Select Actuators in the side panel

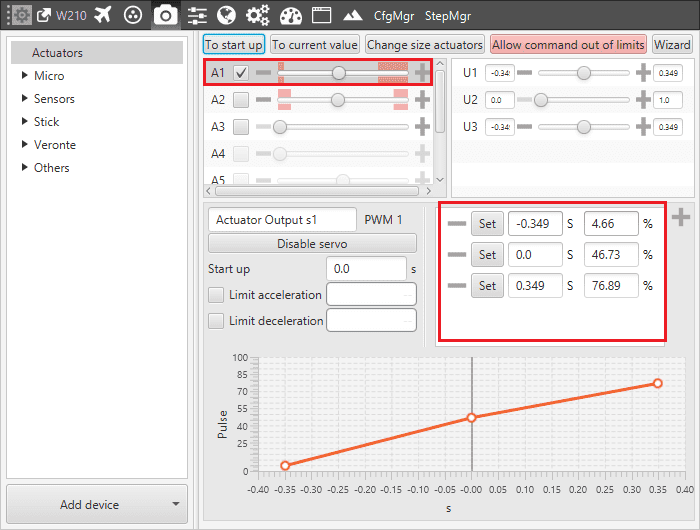[97, 53]
